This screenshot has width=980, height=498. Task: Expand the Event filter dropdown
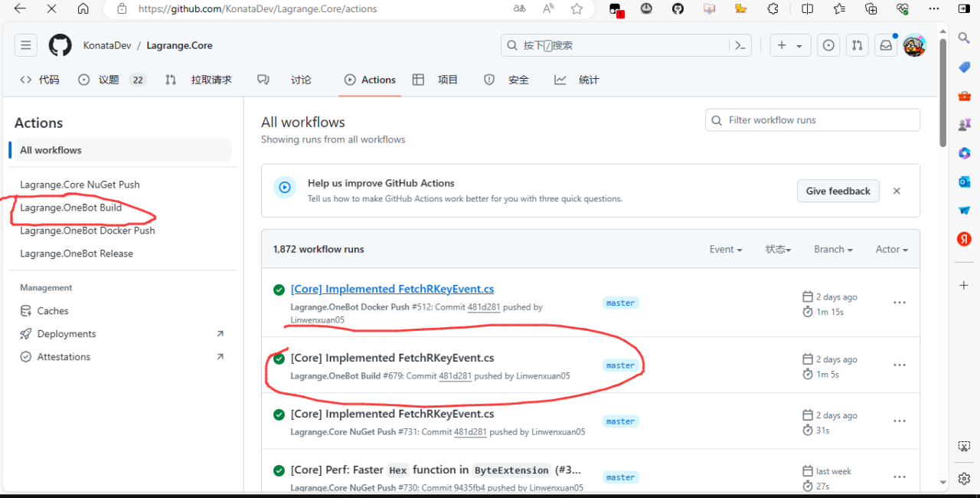point(726,249)
